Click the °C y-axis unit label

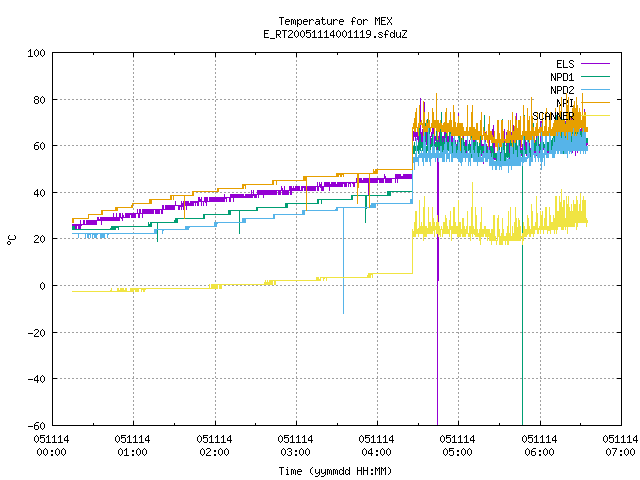pos(12,240)
